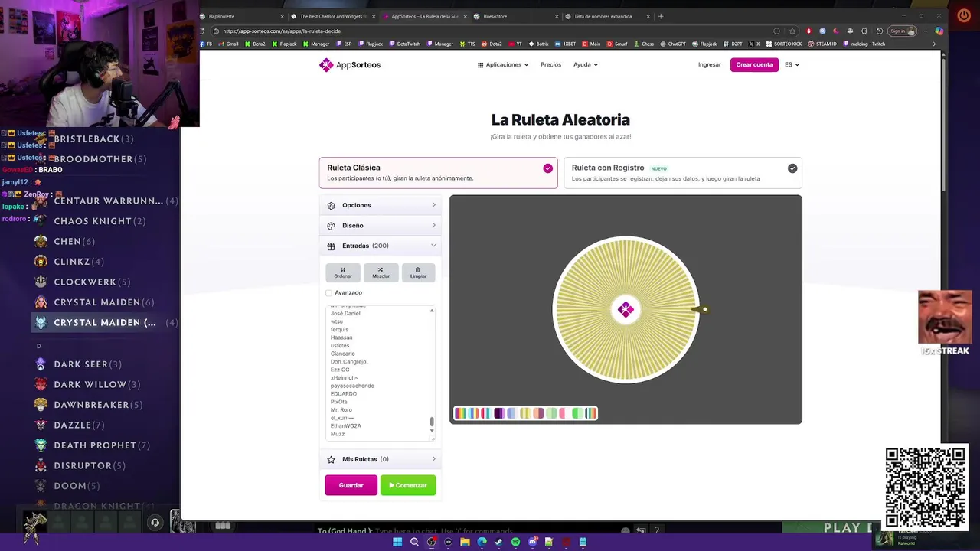Open browser settings and more menu
The width and height of the screenshot is (980, 551).
tap(923, 31)
